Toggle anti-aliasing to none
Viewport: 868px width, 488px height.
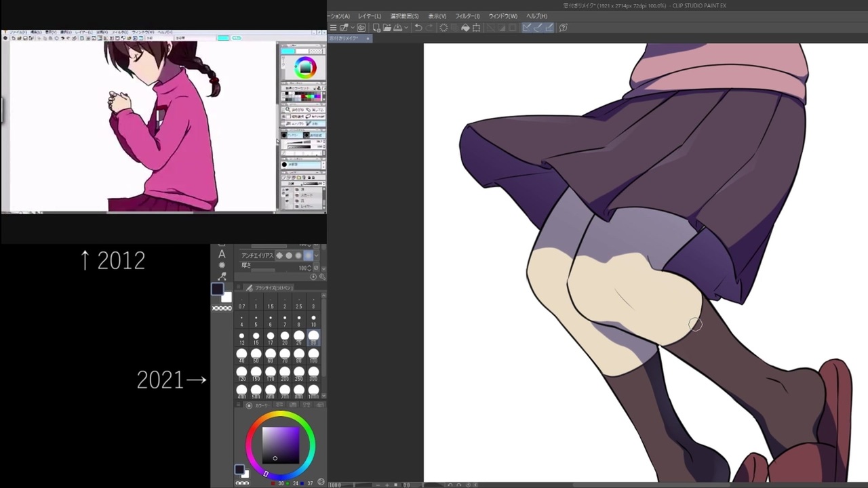(x=279, y=256)
